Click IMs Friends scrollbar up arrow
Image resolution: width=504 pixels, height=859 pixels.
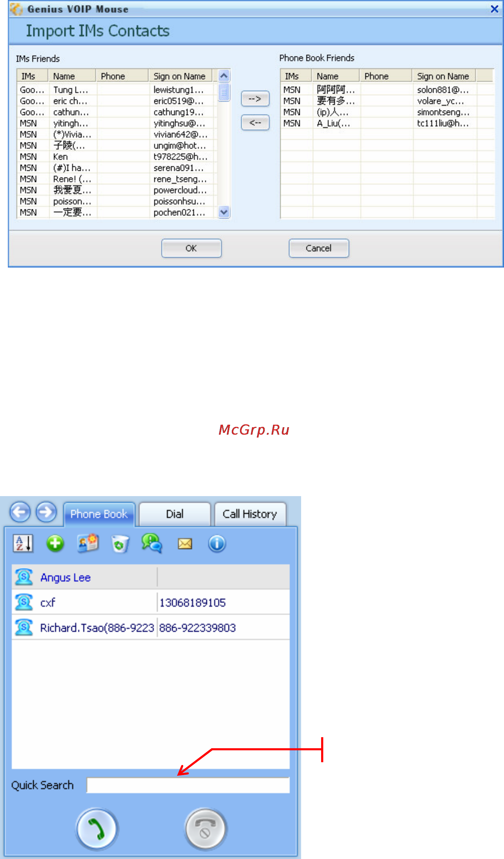pyautogui.click(x=224, y=76)
